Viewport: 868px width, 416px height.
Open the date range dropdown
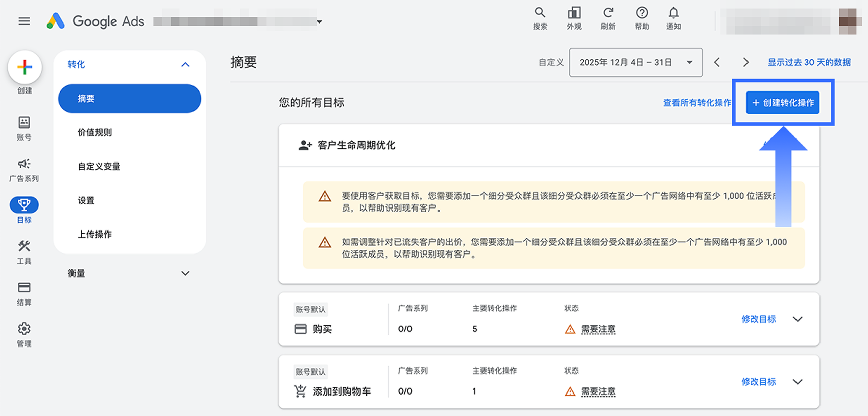[635, 62]
